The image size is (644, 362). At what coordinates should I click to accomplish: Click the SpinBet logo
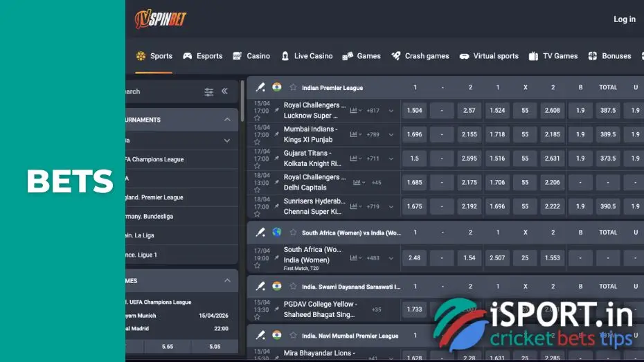point(161,19)
